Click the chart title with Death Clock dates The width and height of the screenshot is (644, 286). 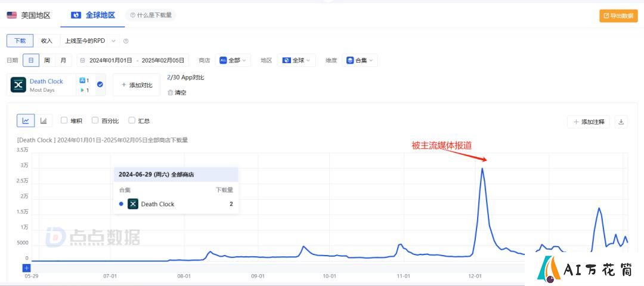coord(103,140)
